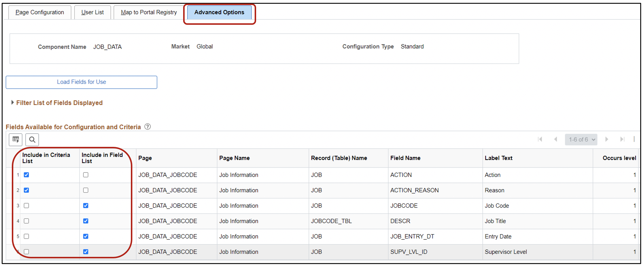The height and width of the screenshot is (266, 644).
Task: Open the 1-6 of 6 rows dropdown
Action: point(581,139)
